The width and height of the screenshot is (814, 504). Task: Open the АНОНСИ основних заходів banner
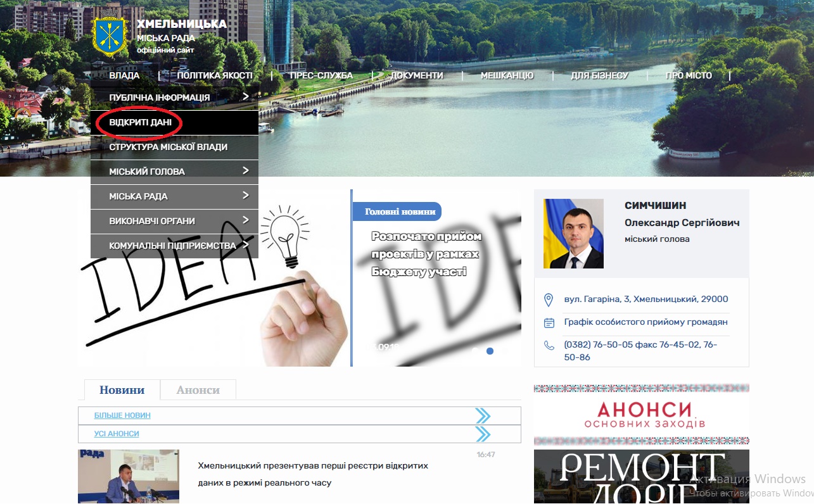[641, 415]
